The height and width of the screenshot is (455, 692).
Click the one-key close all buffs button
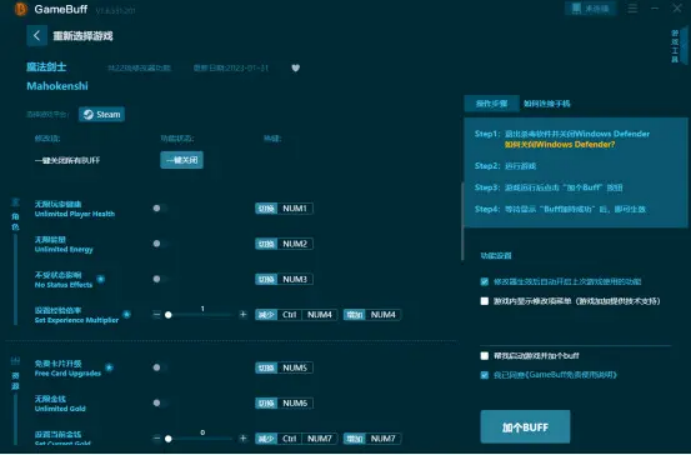point(182,160)
